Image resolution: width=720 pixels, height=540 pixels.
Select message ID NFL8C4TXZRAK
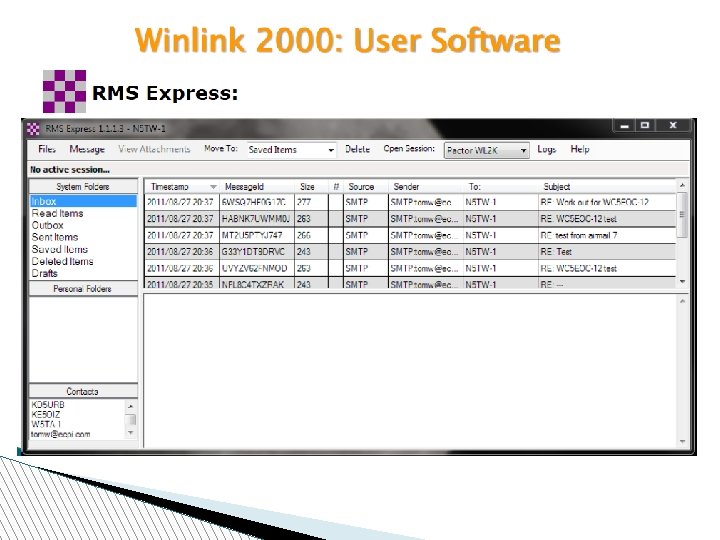click(253, 284)
